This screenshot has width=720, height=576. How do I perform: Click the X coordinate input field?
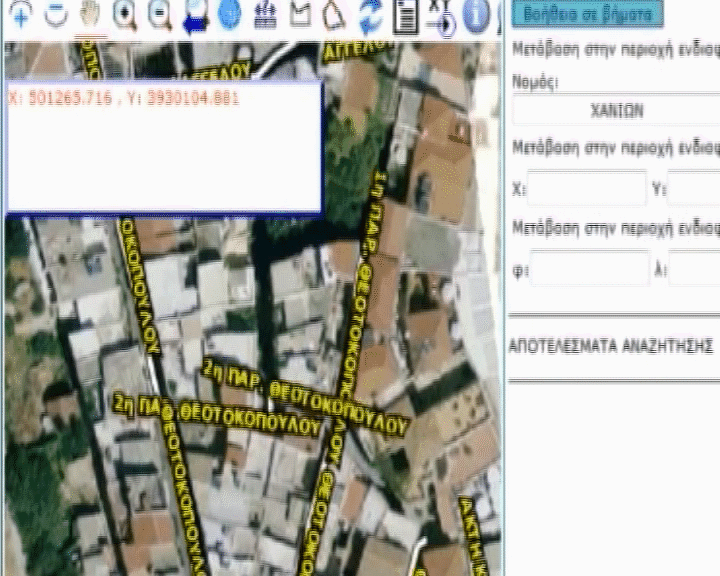click(x=587, y=188)
